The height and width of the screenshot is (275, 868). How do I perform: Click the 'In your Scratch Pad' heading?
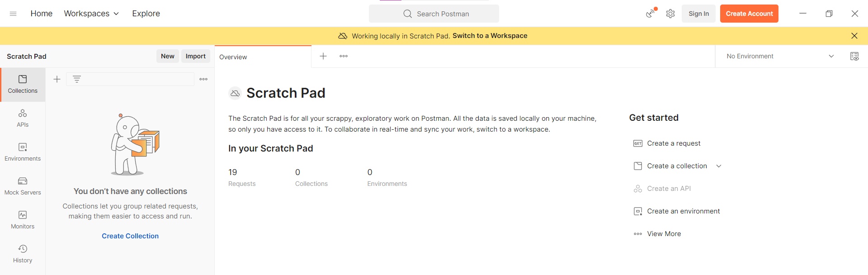[x=271, y=148]
